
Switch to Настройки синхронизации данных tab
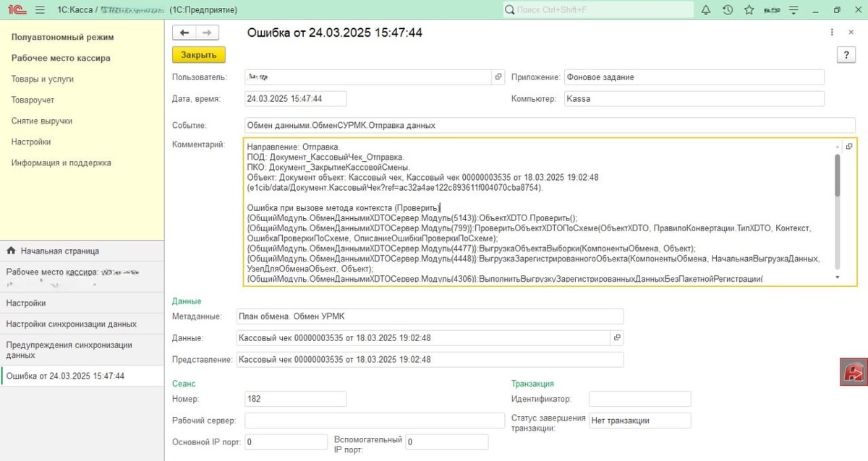[x=82, y=324]
